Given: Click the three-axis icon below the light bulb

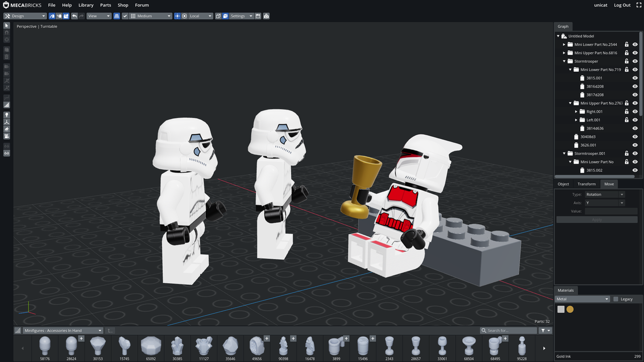Looking at the screenshot, I should pos(7,122).
